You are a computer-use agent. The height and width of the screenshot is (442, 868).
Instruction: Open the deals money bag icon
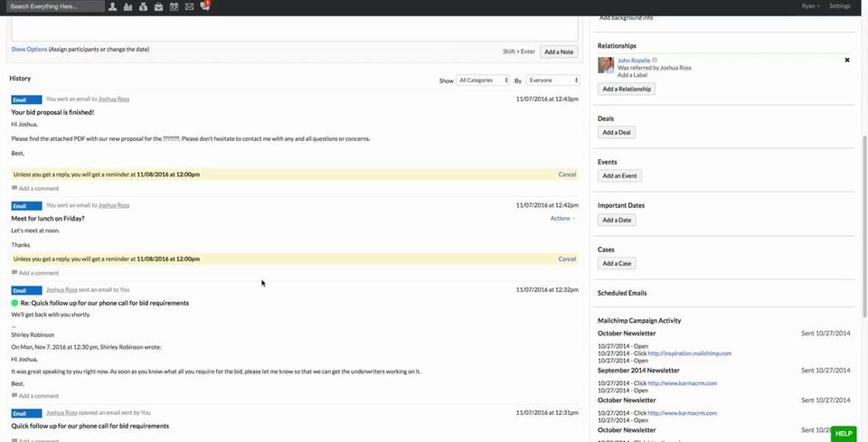tap(144, 6)
